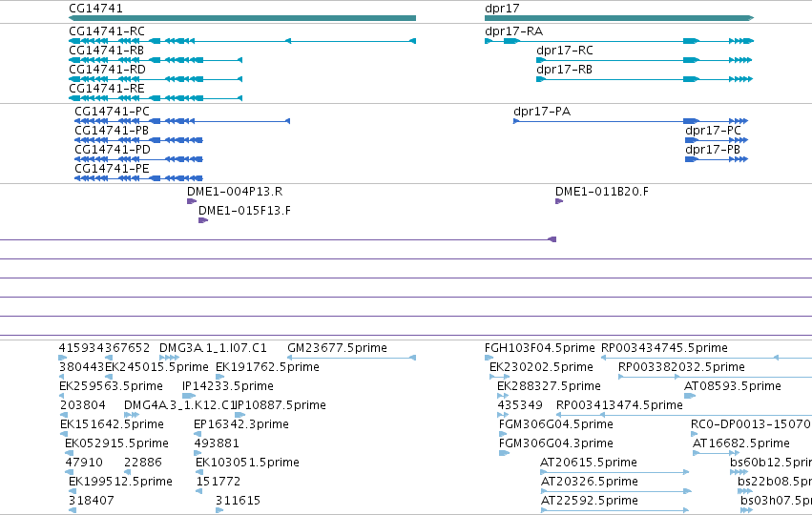Viewport: 812px width, 515px height.
Task: Click the dark teal CG14741 gene bar
Action: coord(242,18)
